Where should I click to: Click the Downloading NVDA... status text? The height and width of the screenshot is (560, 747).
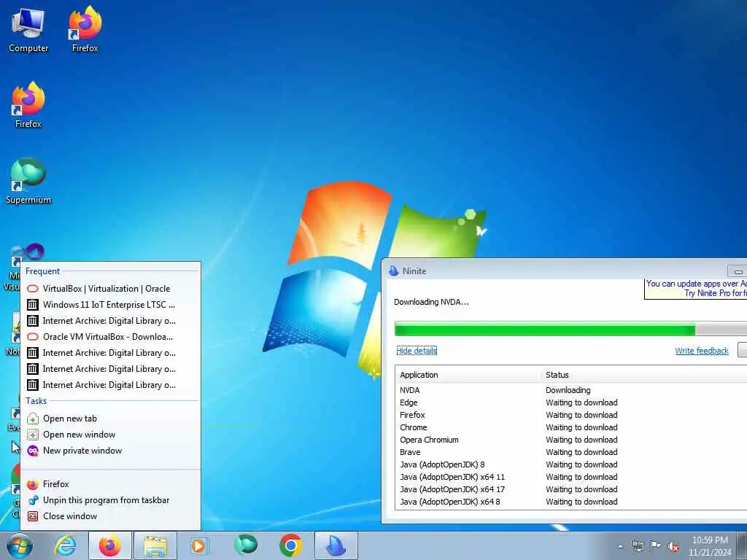[x=431, y=302]
